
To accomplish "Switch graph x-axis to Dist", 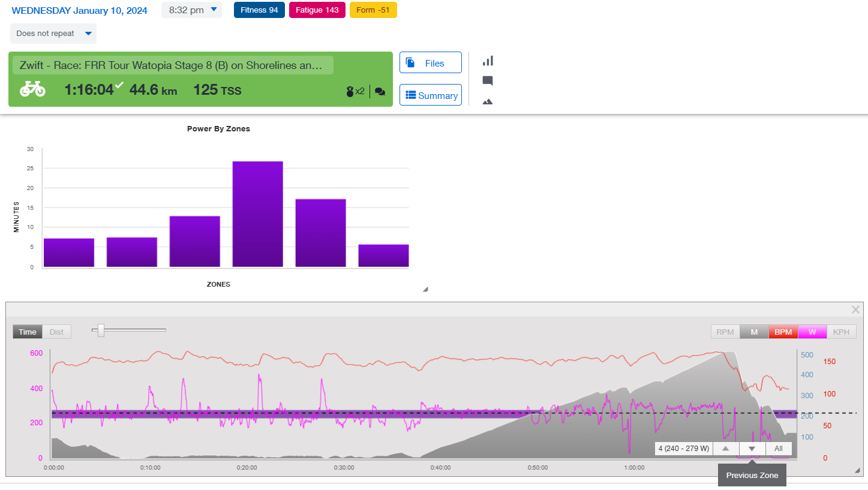I will pyautogui.click(x=56, y=332).
